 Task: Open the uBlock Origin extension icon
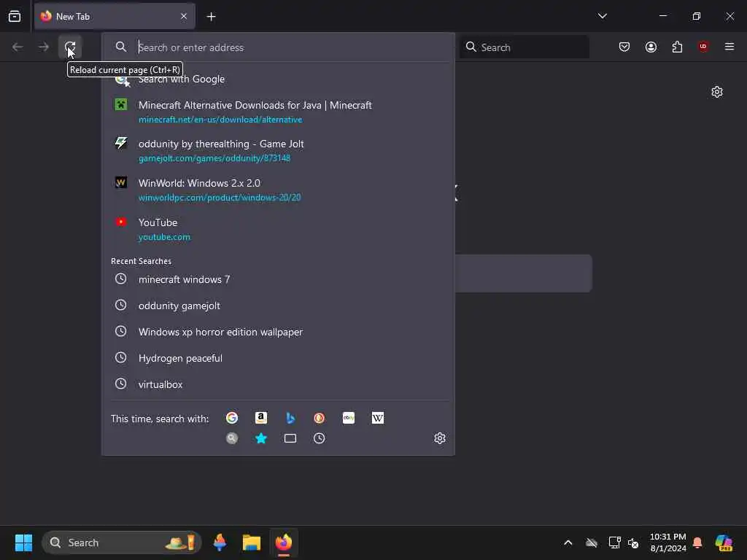(703, 47)
